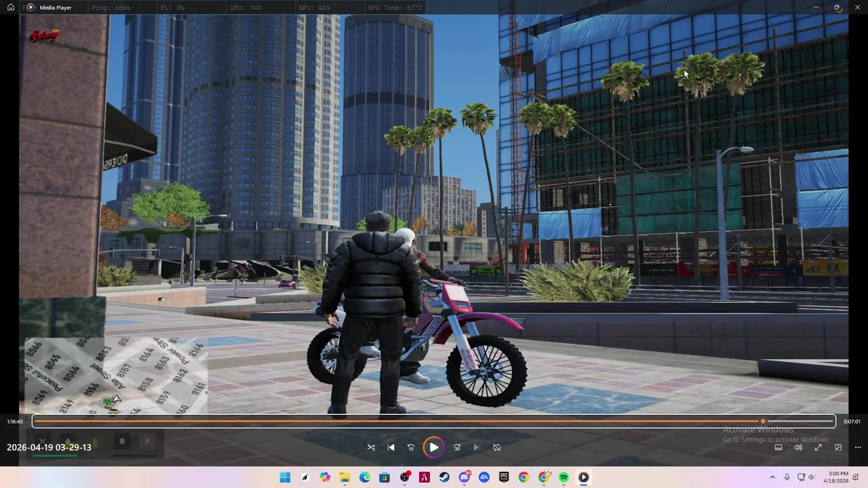Image resolution: width=868 pixels, height=488 pixels.
Task: Open the EA app from the taskbar
Action: tap(484, 477)
